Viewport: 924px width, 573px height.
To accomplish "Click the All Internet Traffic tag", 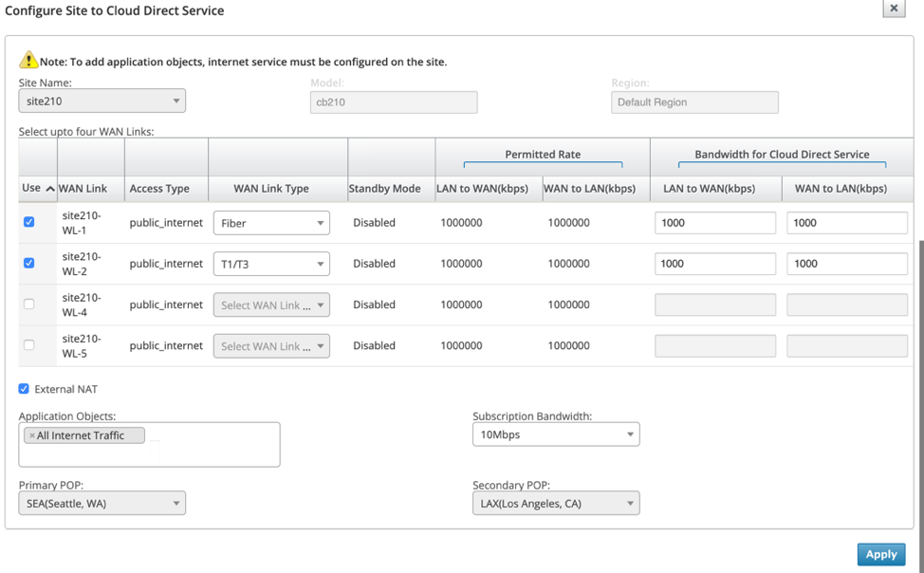I will [84, 435].
